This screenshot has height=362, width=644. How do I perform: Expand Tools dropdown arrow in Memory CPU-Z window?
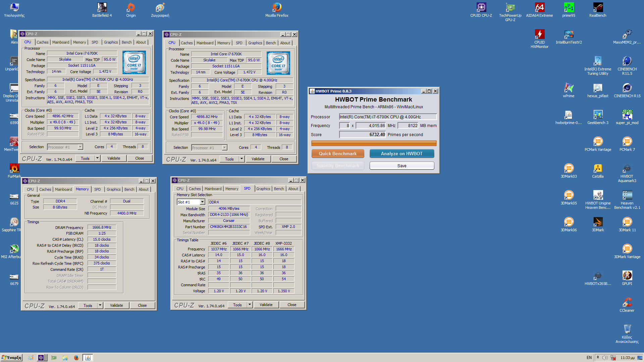tap(100, 305)
